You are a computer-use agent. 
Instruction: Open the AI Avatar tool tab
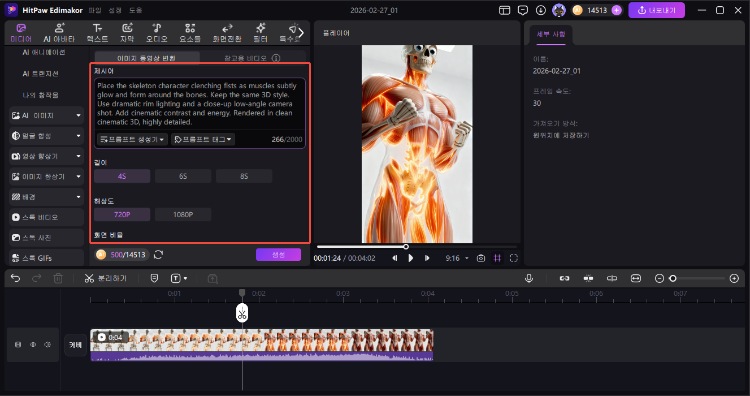[x=59, y=33]
